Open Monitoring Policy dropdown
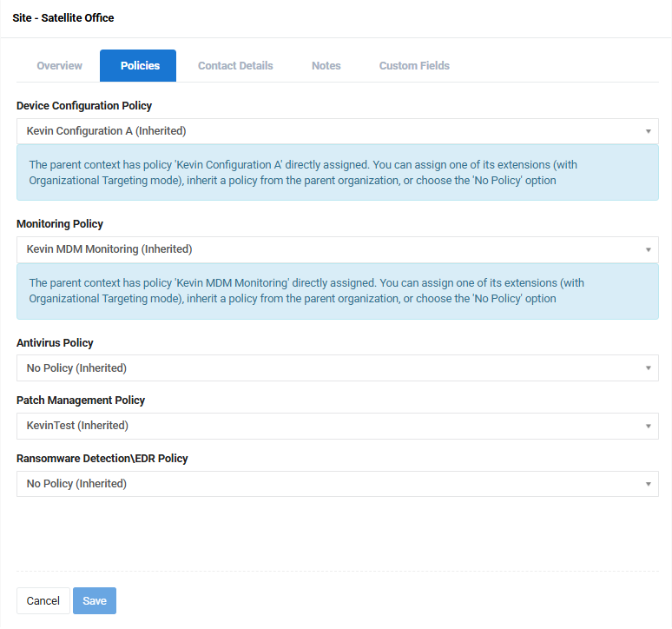 pos(337,249)
